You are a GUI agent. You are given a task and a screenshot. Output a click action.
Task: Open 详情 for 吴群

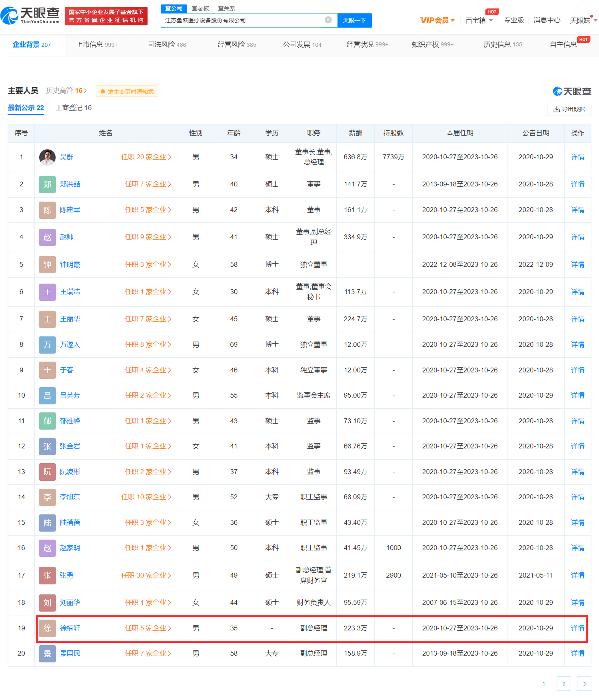[x=577, y=157]
